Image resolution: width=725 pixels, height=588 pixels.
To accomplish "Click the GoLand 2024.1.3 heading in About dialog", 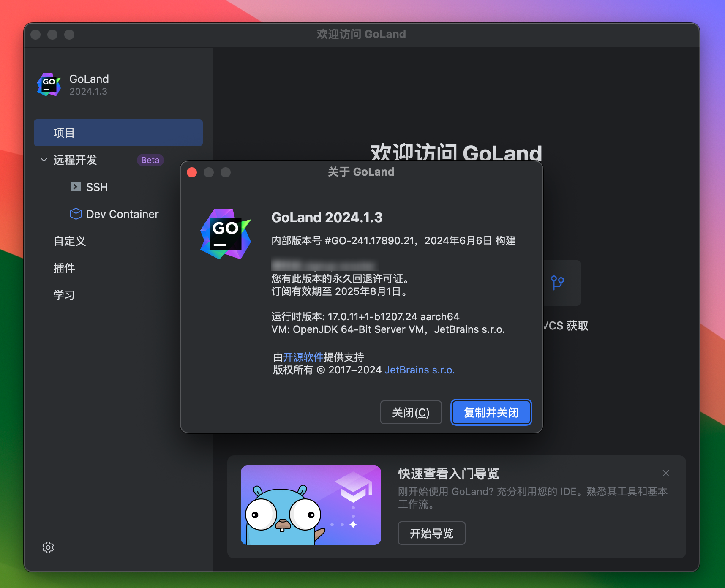I will click(327, 217).
